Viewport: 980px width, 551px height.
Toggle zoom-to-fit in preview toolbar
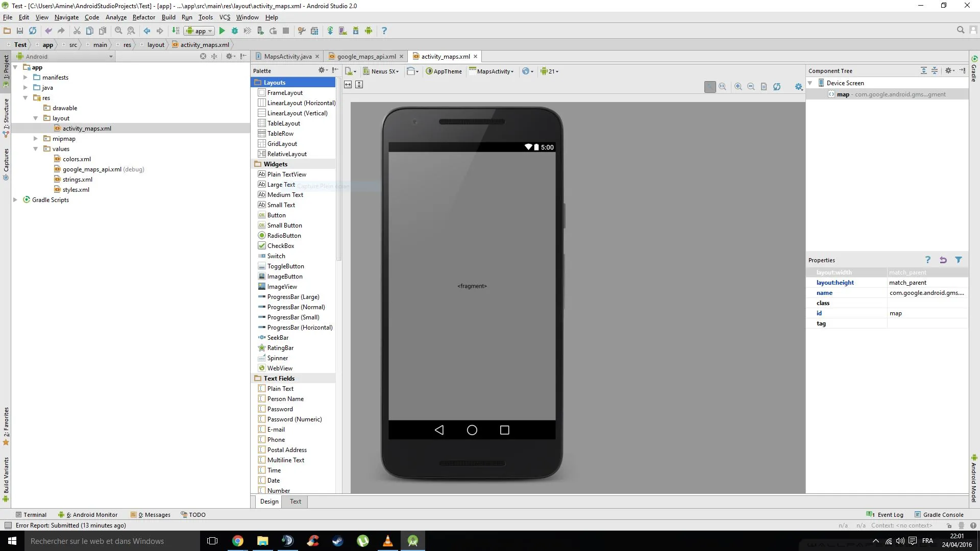[x=710, y=87]
